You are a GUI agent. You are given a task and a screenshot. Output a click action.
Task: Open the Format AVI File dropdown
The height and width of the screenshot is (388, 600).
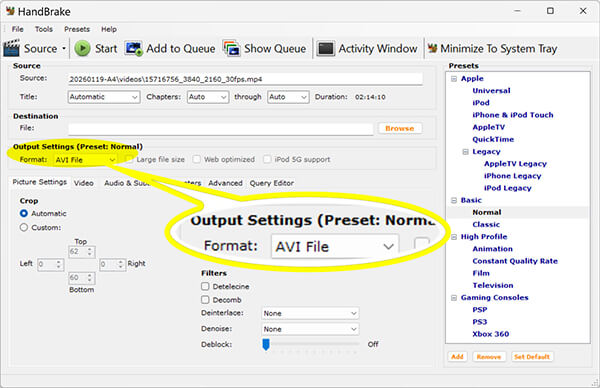tap(85, 160)
